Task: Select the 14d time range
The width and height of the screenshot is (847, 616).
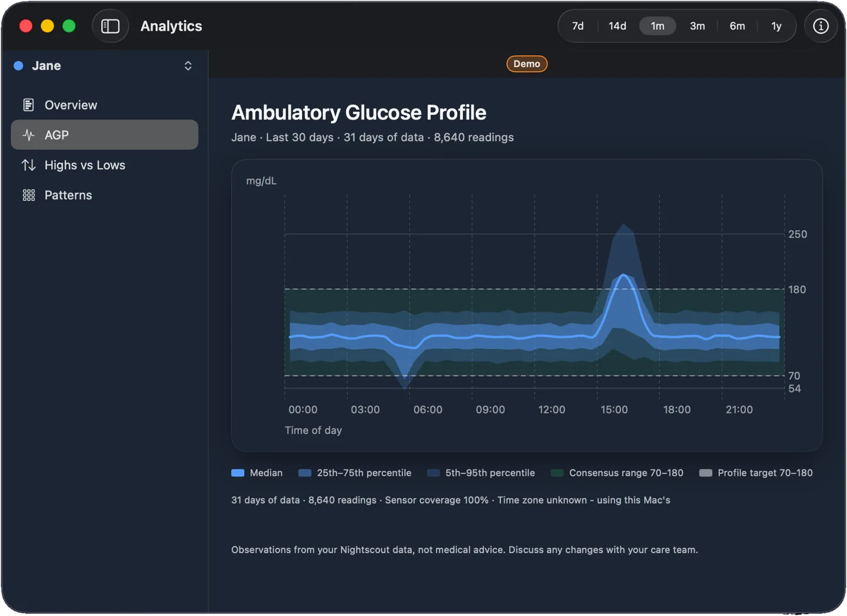Action: click(617, 26)
